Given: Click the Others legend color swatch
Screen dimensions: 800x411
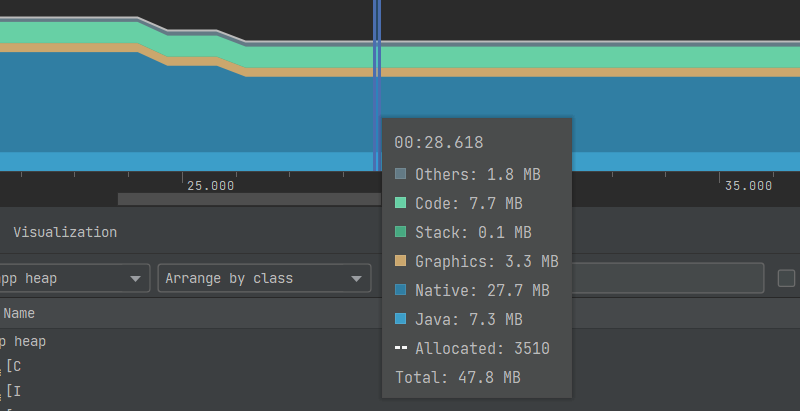Looking at the screenshot, I should (401, 174).
